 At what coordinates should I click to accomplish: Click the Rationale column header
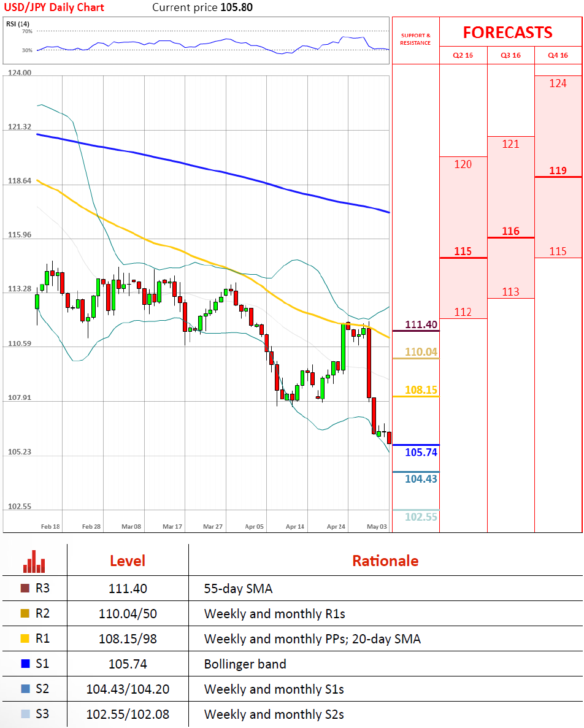coord(385,561)
